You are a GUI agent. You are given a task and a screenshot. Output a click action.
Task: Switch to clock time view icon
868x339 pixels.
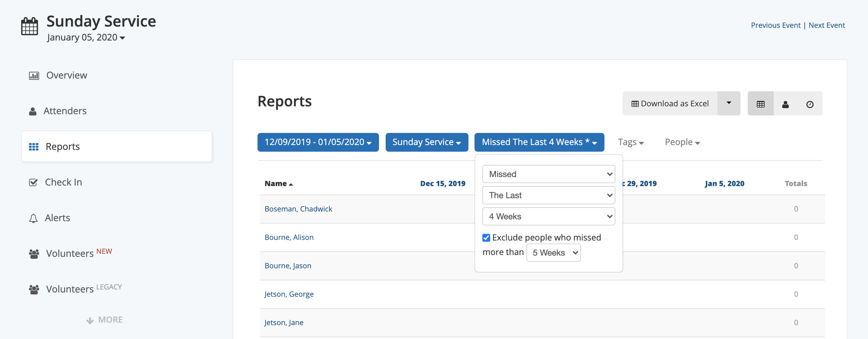(810, 104)
